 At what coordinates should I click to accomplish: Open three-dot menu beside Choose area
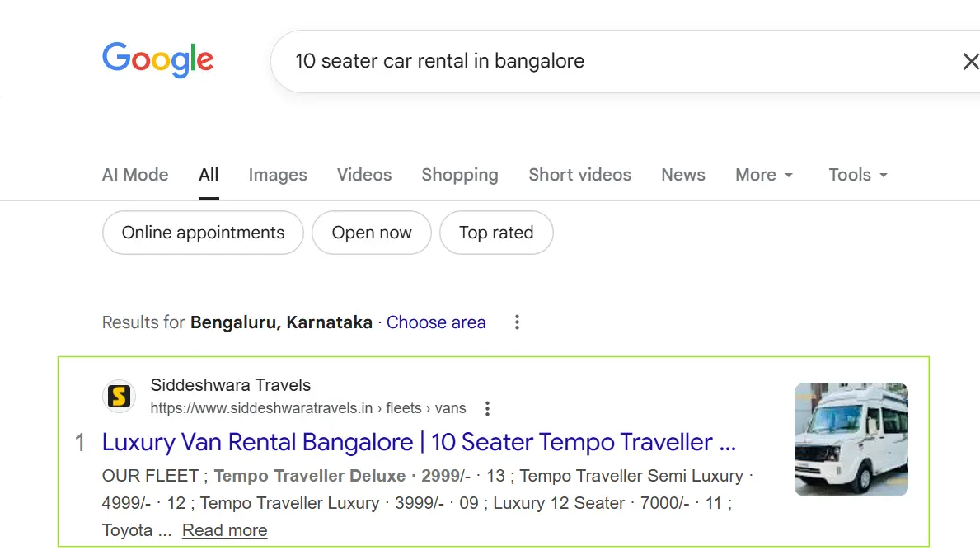(517, 322)
